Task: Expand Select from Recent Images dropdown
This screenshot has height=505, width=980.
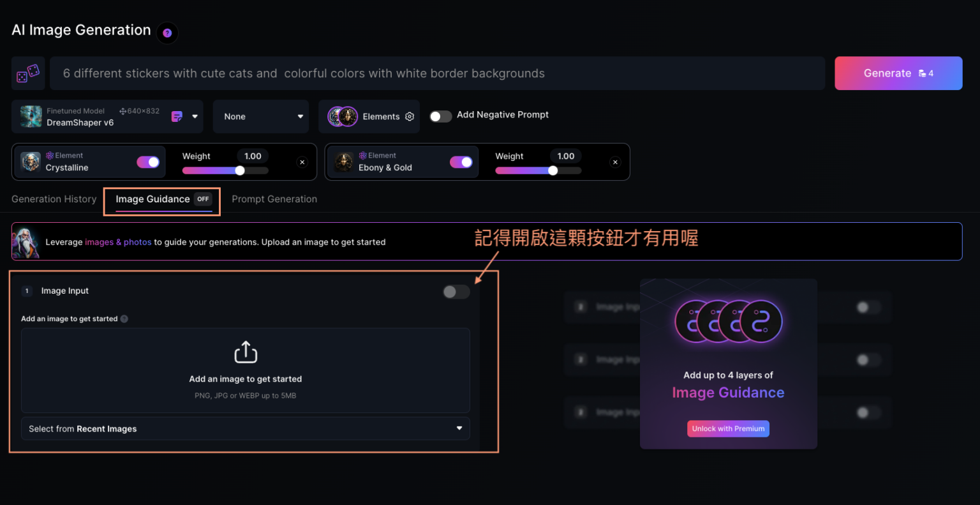Action: point(246,428)
